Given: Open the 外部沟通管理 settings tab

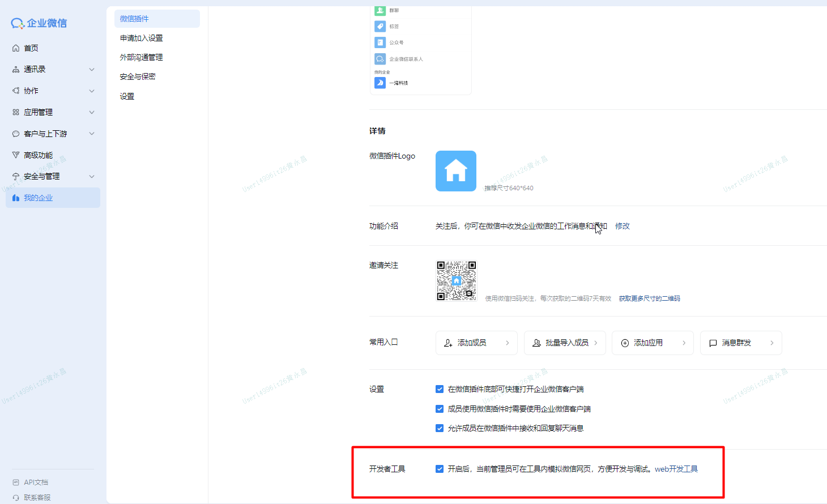Looking at the screenshot, I should [x=140, y=57].
